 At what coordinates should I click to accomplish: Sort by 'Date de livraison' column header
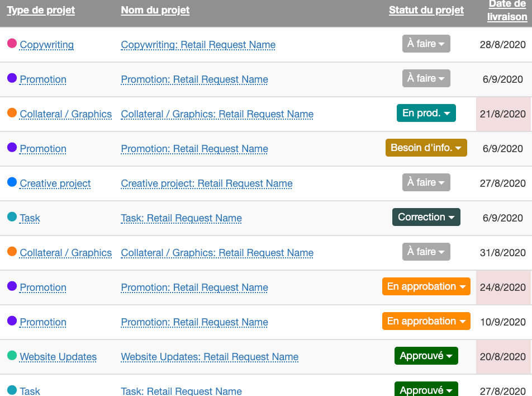(507, 11)
